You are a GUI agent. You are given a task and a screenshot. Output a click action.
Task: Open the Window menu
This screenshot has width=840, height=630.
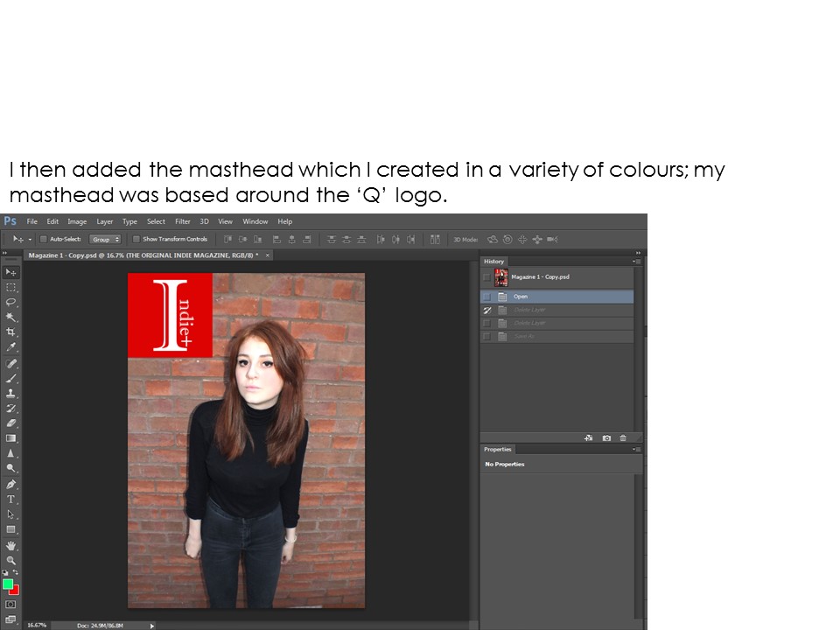255,221
